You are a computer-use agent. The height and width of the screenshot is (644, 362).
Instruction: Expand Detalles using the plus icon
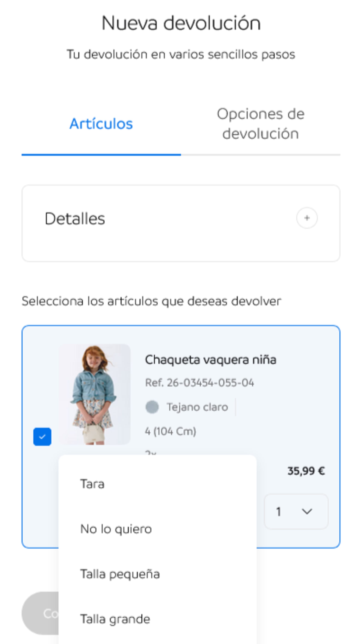click(x=307, y=218)
